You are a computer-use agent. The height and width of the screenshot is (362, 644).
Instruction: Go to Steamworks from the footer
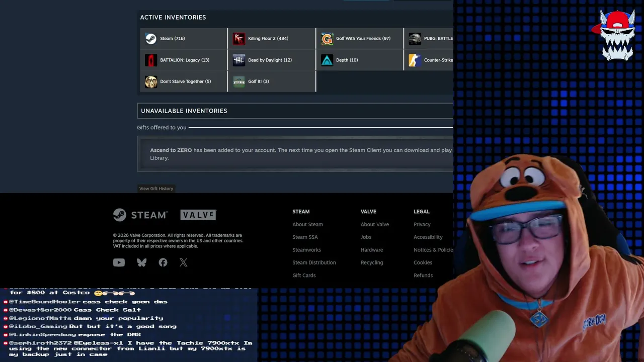pos(306,250)
